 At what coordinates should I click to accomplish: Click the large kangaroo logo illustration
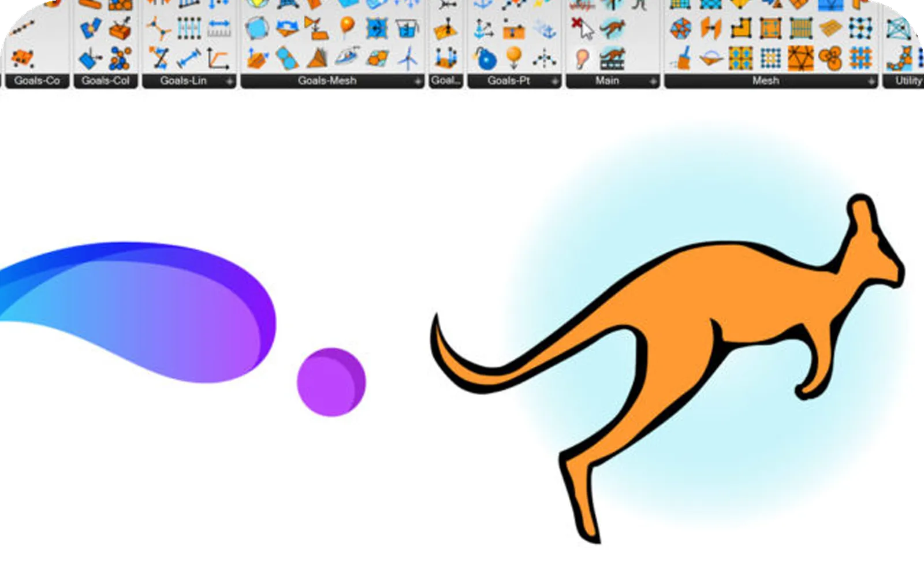(x=693, y=347)
